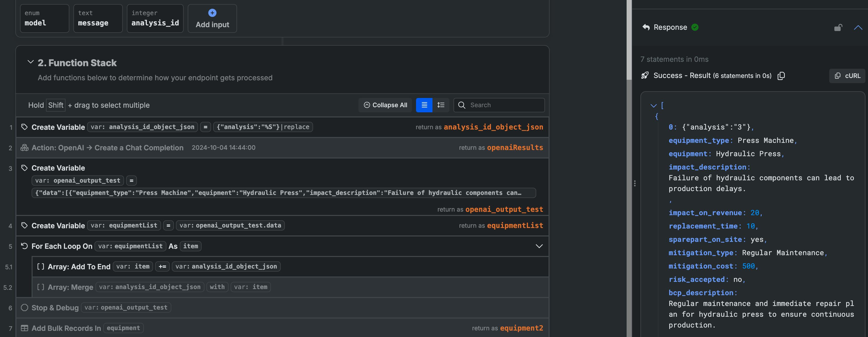Click the Array: Add To End brackets icon
The height and width of the screenshot is (337, 868).
tap(40, 266)
